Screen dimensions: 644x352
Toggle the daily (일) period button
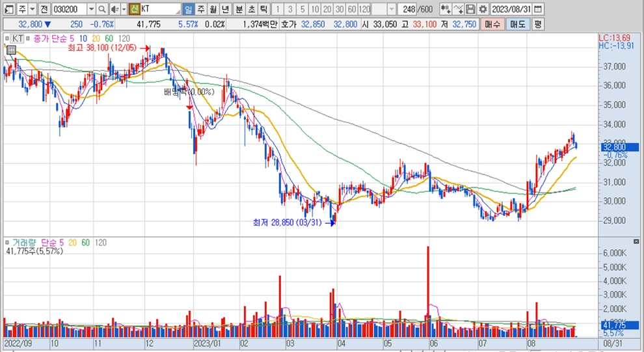pyautogui.click(x=188, y=9)
